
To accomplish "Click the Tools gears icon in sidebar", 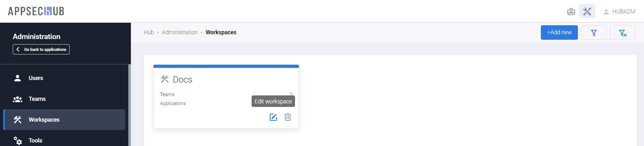I will pos(18,141).
